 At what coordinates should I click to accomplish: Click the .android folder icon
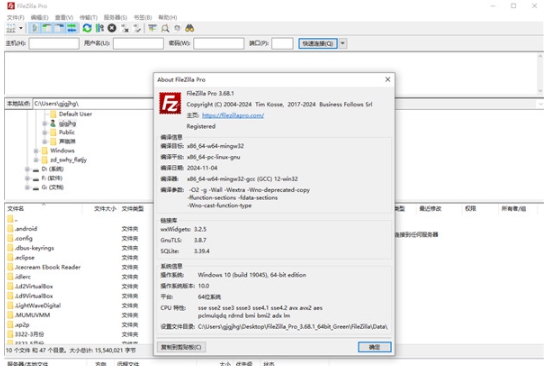click(x=10, y=229)
